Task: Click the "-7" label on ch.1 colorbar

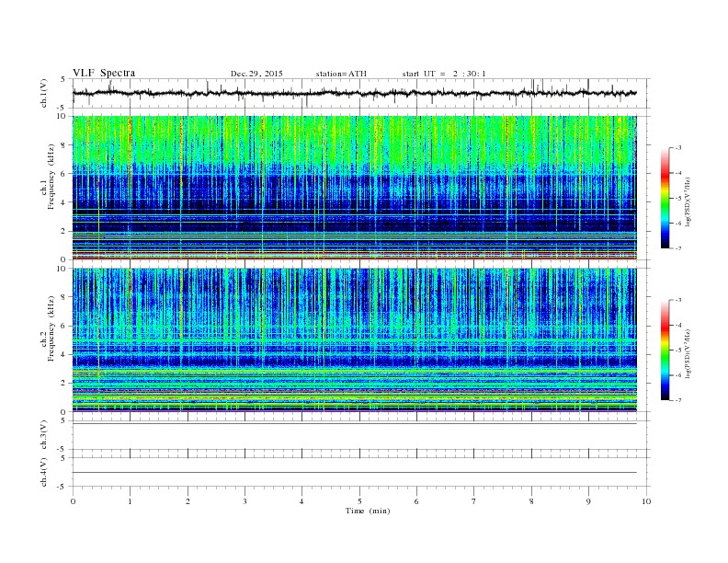Action: point(678,248)
